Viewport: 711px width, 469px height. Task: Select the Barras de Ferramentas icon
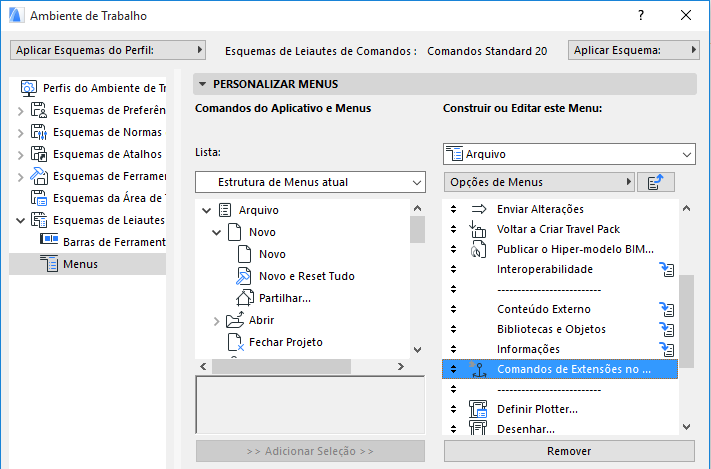(x=49, y=241)
